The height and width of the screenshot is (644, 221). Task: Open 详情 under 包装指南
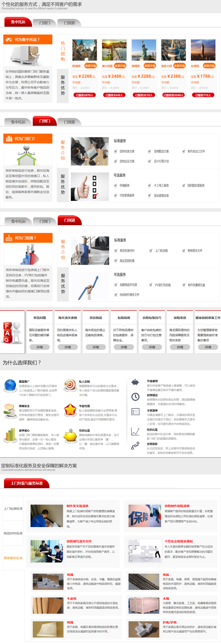(x=124, y=347)
